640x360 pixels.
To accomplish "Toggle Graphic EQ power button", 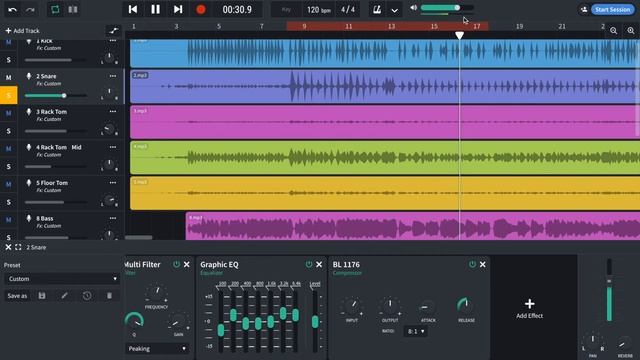I will (x=309, y=264).
